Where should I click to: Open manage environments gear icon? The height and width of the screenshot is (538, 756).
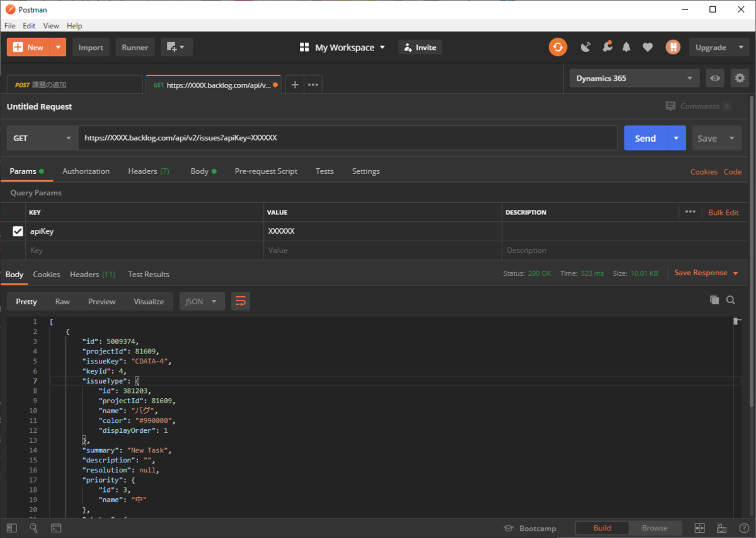coord(740,78)
